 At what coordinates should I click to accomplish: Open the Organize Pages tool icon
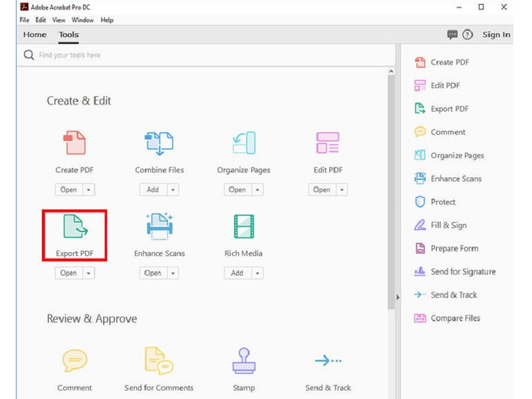pos(244,143)
